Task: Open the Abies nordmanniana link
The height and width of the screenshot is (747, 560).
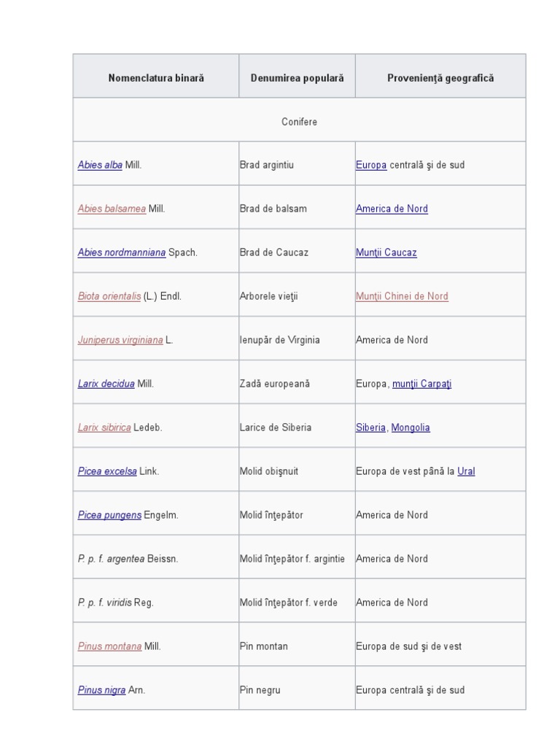Action: point(122,252)
